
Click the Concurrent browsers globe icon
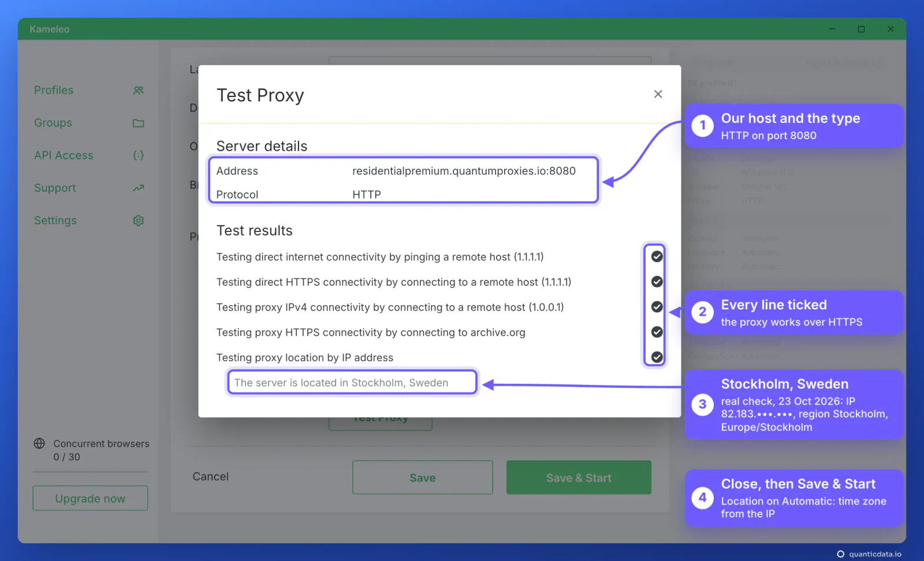click(x=39, y=443)
